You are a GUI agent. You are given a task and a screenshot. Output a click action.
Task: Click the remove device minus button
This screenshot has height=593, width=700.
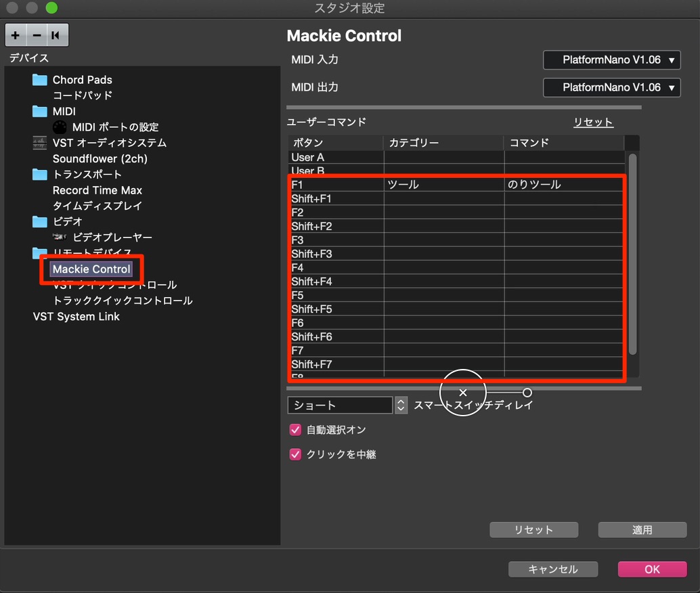click(x=37, y=35)
